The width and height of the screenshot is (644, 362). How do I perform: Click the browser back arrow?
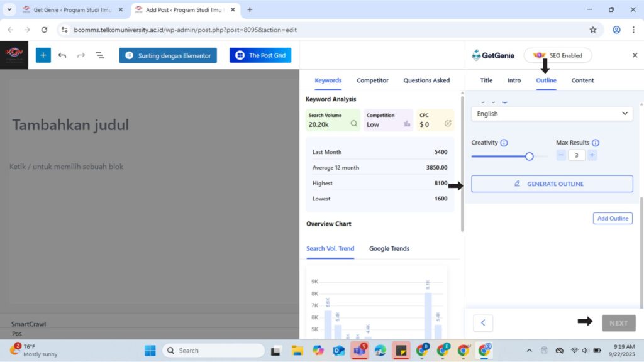(x=11, y=30)
